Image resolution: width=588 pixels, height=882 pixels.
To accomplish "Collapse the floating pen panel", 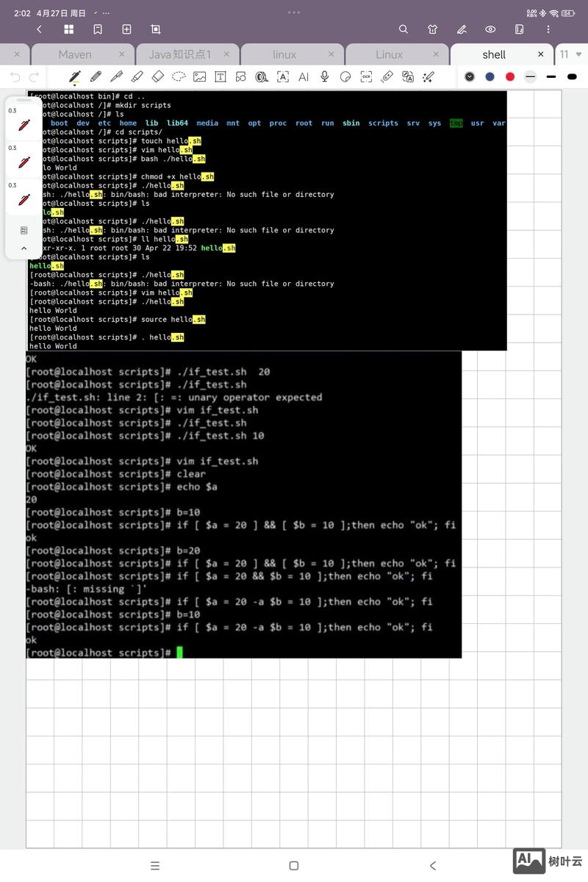I will tap(24, 248).
